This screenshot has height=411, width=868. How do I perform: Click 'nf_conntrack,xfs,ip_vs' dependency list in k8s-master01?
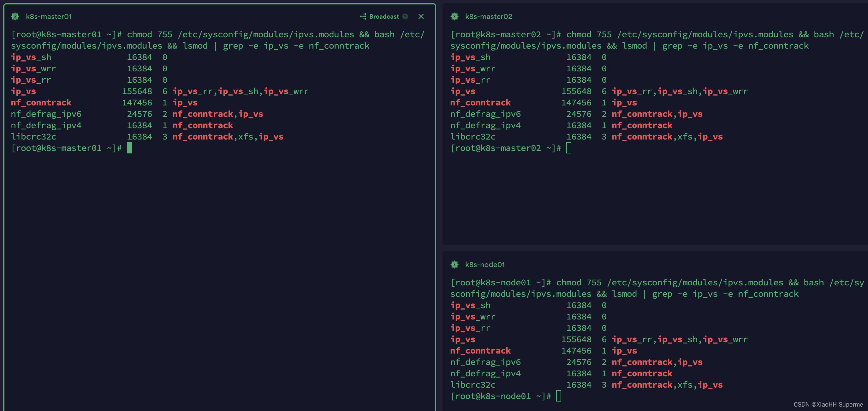click(228, 137)
